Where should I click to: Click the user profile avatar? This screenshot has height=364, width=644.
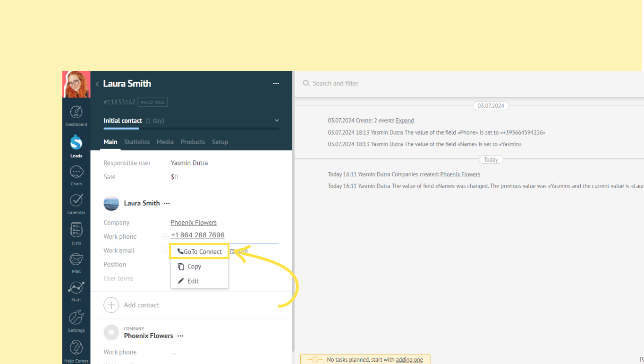(76, 84)
